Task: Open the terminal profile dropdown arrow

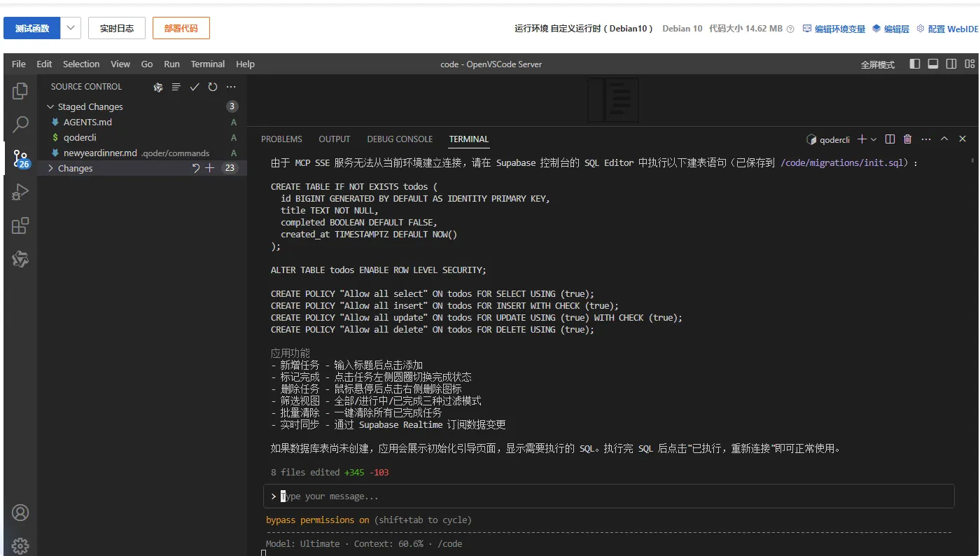Action: pyautogui.click(x=873, y=139)
